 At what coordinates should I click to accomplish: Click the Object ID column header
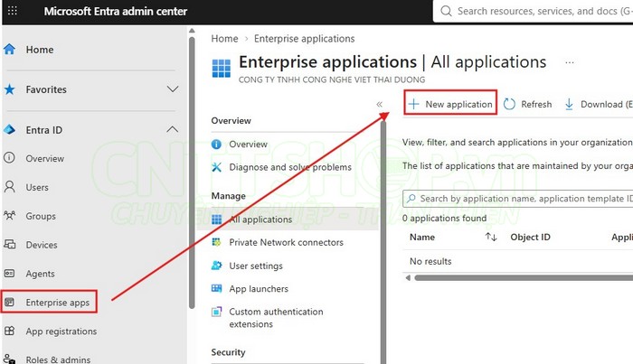coord(530,237)
